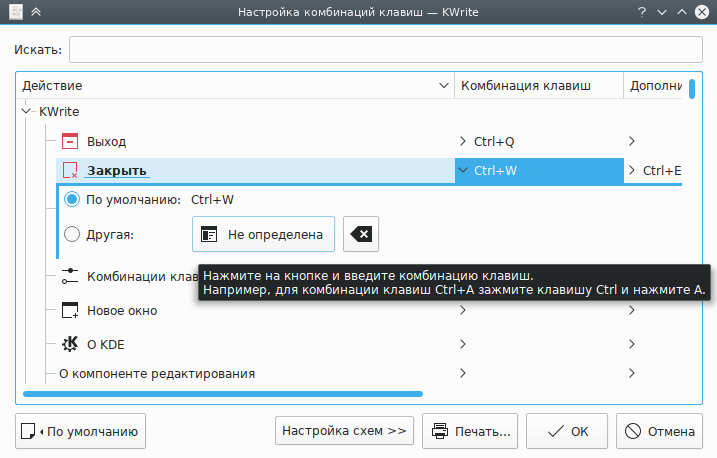Sort by the Действие column header
The width and height of the screenshot is (717, 458).
click(x=230, y=86)
